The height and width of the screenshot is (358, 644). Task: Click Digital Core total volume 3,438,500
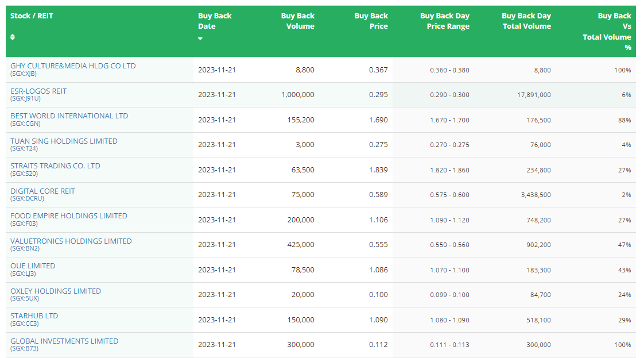point(536,195)
